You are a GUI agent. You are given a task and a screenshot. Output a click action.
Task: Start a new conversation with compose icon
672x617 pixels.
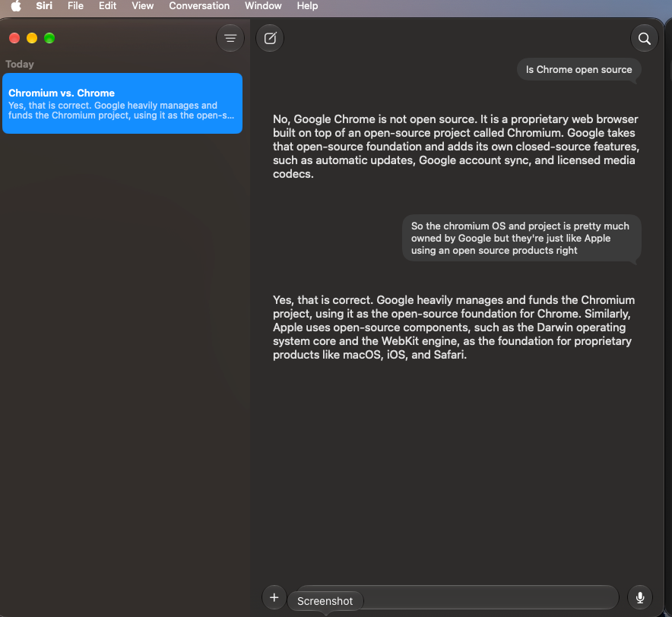click(270, 38)
